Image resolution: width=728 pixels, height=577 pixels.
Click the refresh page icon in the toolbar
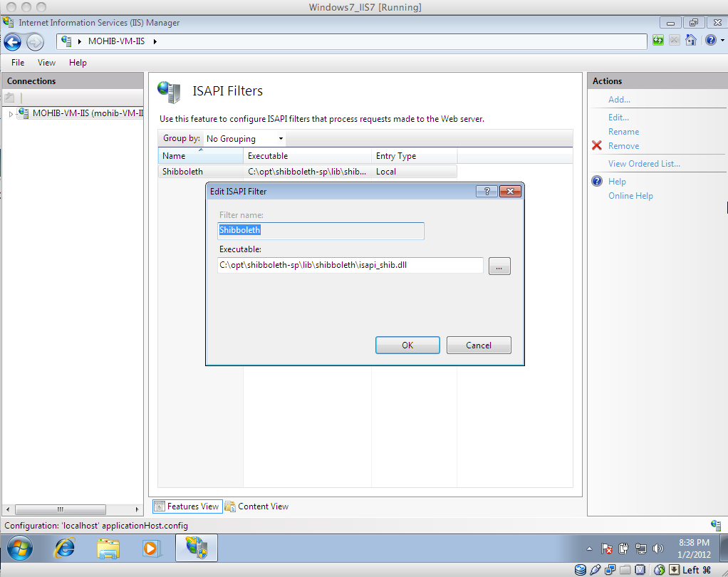coord(658,41)
